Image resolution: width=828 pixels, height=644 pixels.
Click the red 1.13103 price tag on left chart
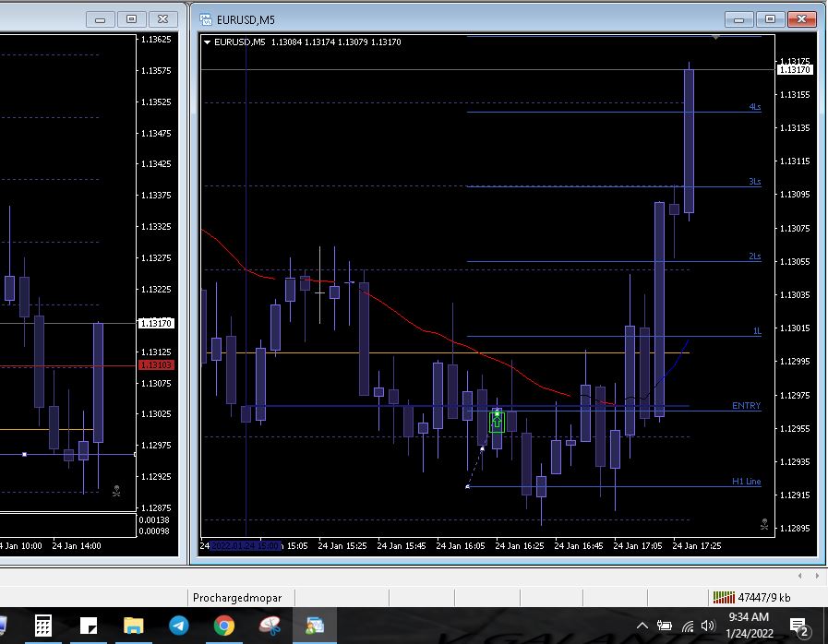point(156,364)
